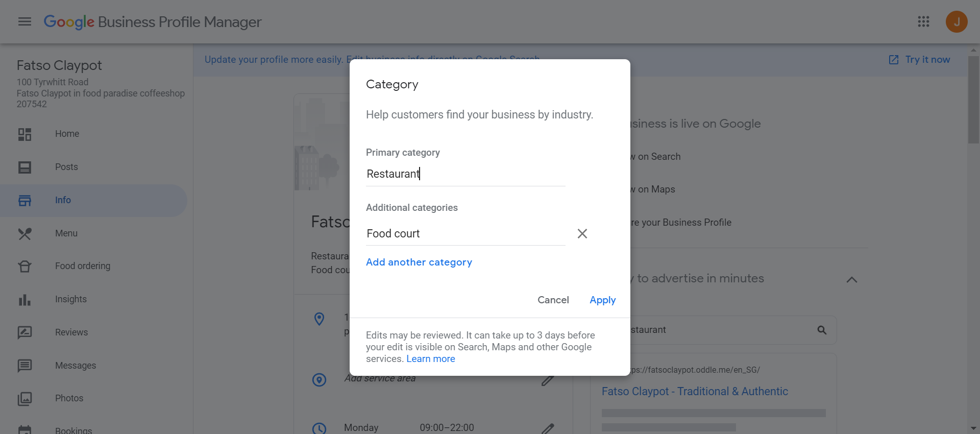Click the Add service area text
The image size is (980, 434).
point(380,378)
